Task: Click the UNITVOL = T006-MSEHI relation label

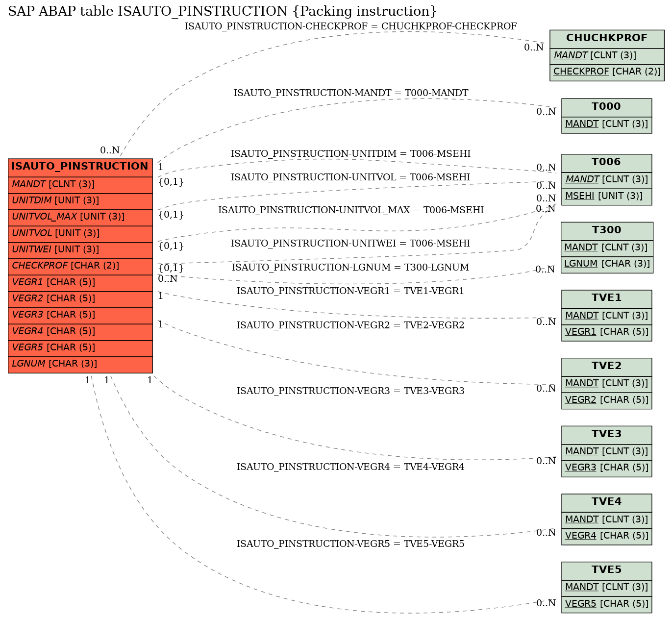Action: click(351, 177)
